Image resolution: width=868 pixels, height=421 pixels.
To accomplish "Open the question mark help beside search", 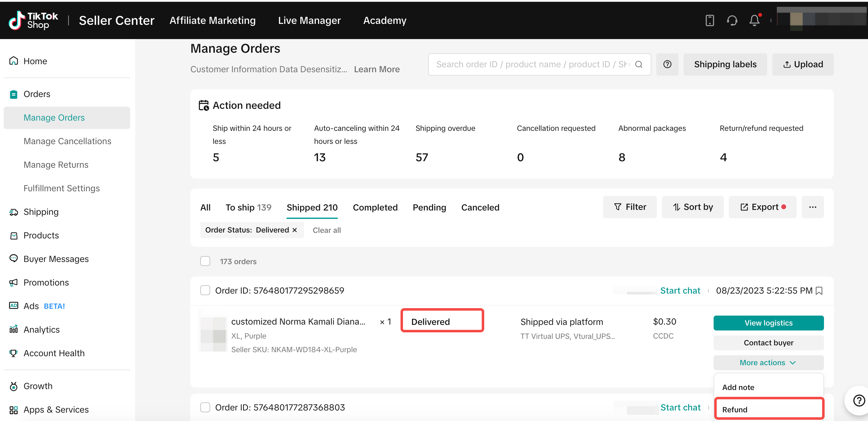I will pos(667,64).
